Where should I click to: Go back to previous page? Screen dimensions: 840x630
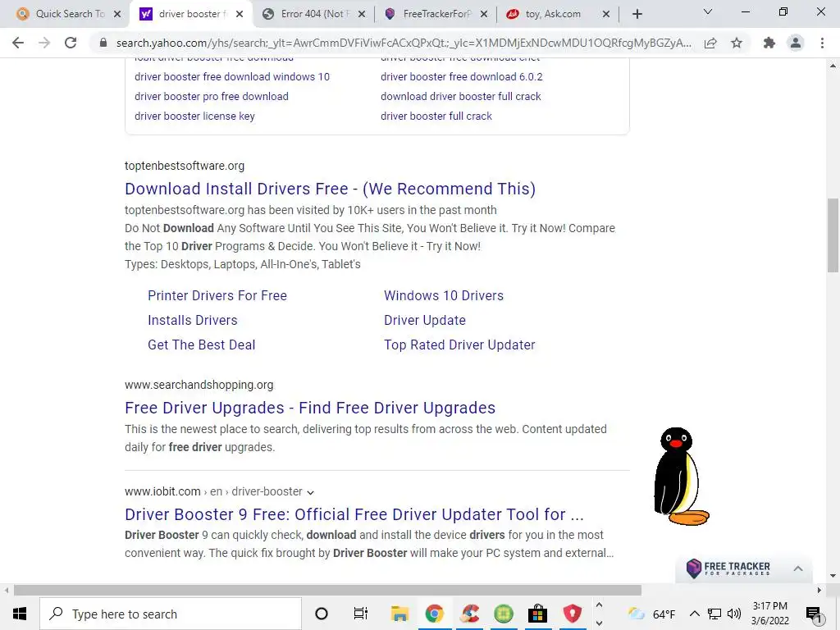point(18,43)
